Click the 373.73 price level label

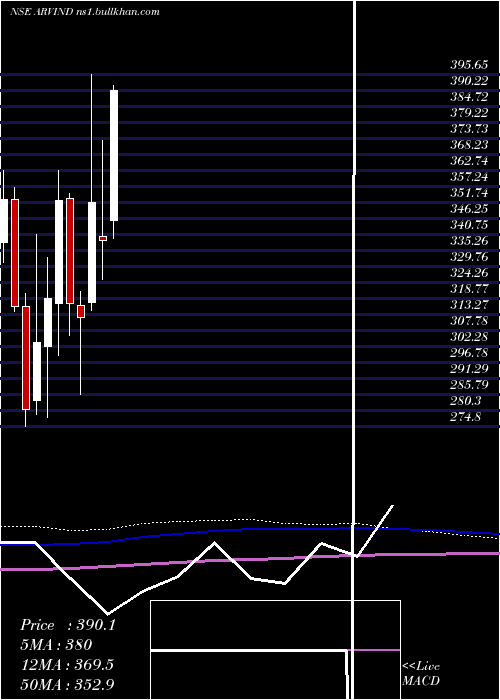[469, 129]
